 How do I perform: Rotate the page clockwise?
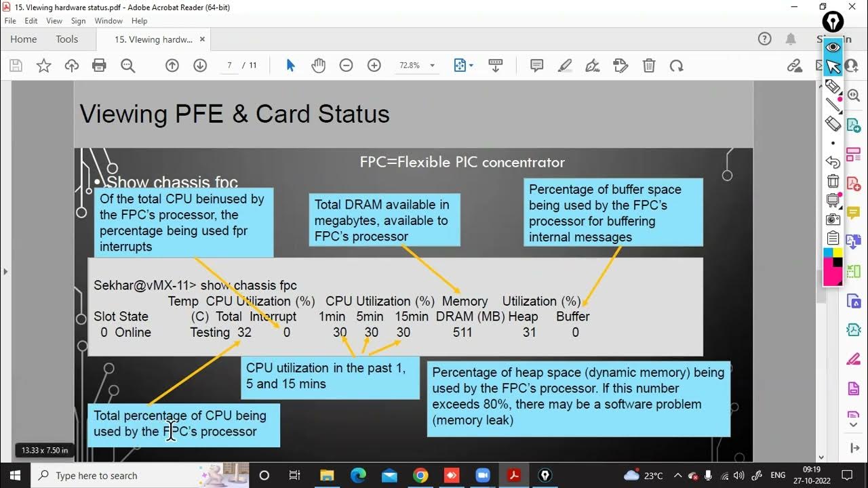pyautogui.click(x=676, y=66)
